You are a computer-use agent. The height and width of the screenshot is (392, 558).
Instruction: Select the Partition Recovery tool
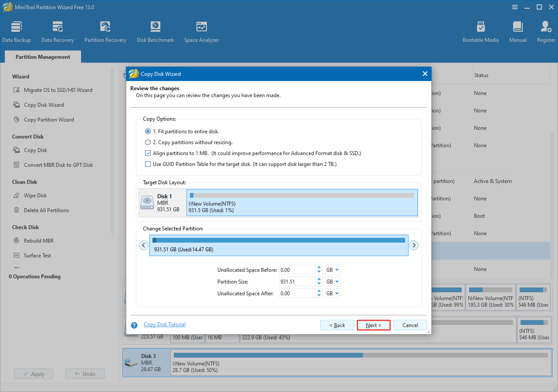point(105,30)
